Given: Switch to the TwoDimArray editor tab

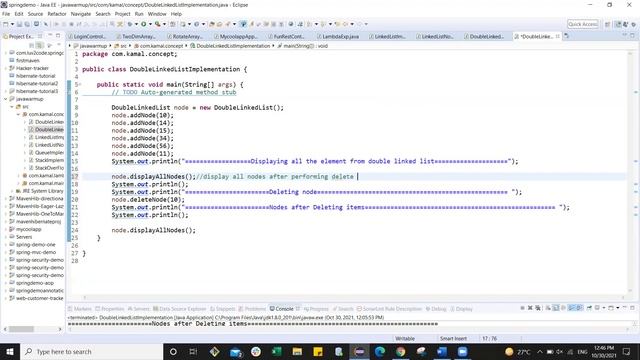Looking at the screenshot, I should 137,36.
